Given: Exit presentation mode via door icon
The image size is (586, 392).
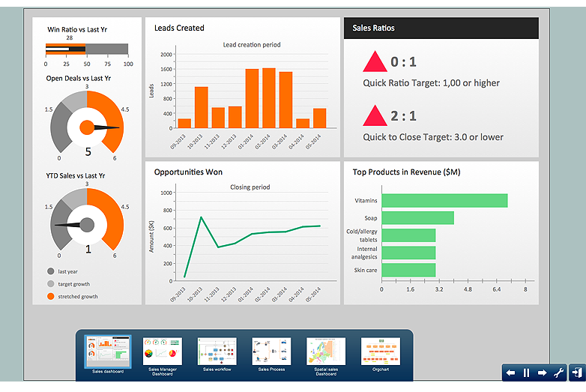Looking at the screenshot, I should (x=578, y=373).
